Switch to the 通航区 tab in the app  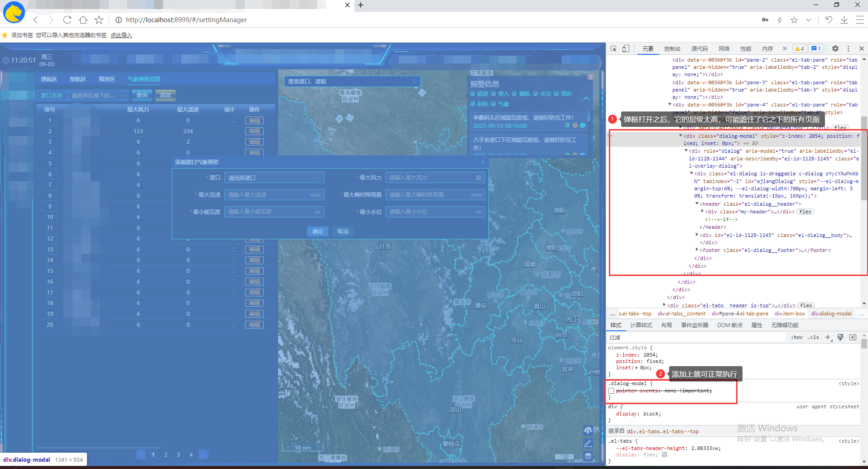[x=49, y=79]
